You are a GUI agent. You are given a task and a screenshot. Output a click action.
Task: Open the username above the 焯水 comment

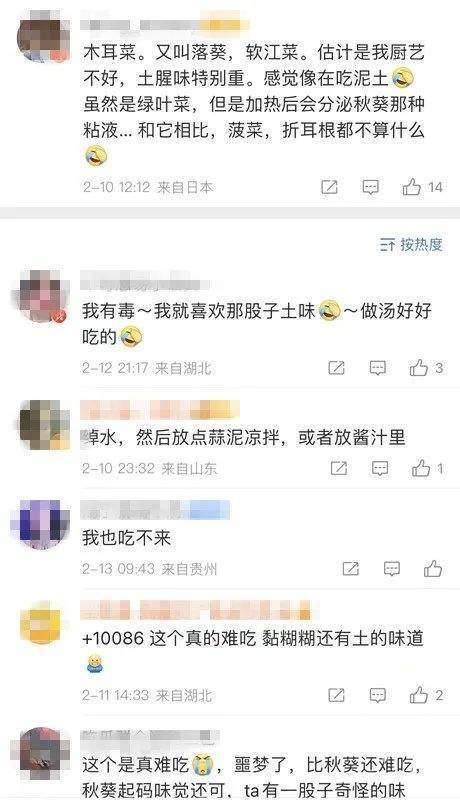[x=159, y=410]
